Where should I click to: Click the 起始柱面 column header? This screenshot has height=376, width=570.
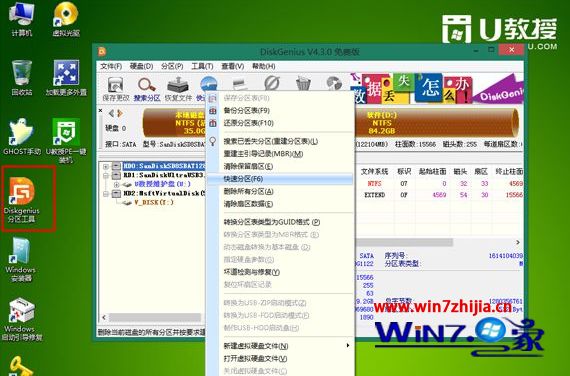(x=432, y=171)
